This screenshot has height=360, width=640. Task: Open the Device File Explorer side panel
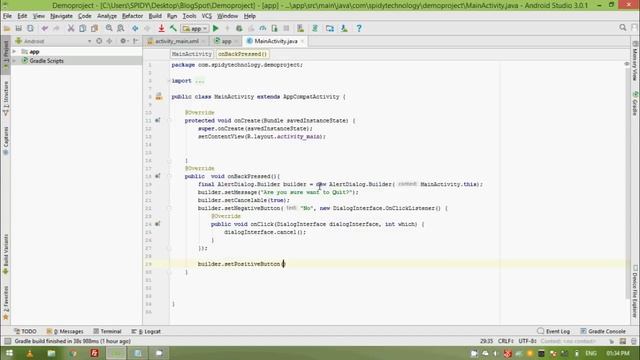(635, 292)
